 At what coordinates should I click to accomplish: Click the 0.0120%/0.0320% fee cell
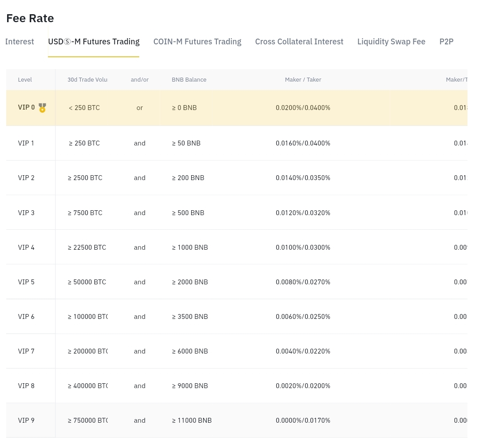pyautogui.click(x=303, y=213)
